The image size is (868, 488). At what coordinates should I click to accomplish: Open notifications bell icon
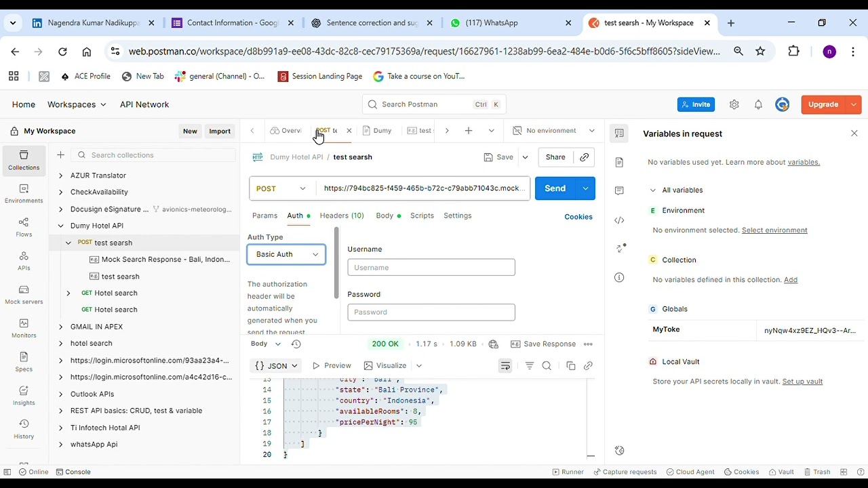coord(758,104)
